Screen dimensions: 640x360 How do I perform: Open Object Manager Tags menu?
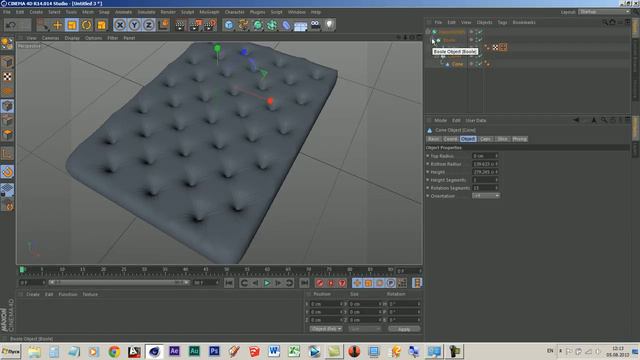[502, 22]
